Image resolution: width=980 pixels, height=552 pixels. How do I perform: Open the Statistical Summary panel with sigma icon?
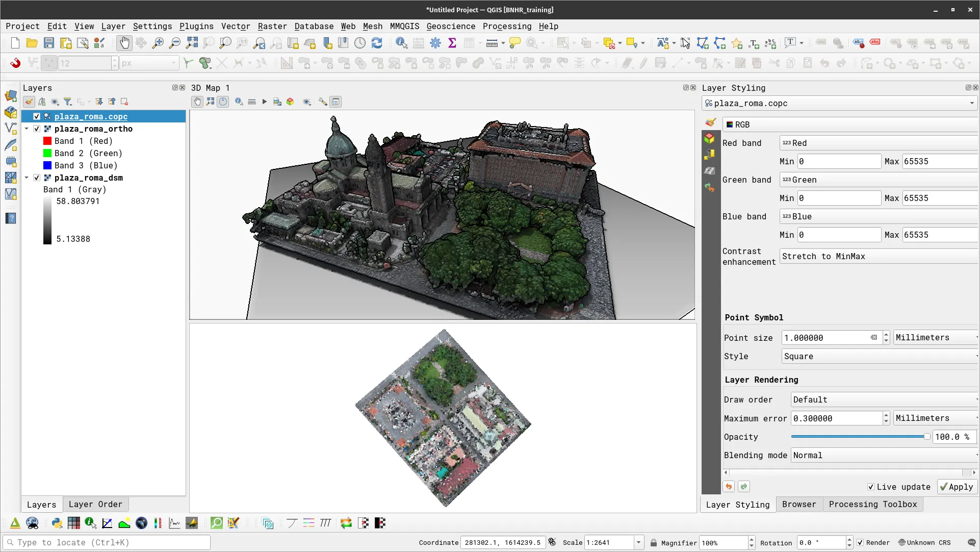coord(452,43)
